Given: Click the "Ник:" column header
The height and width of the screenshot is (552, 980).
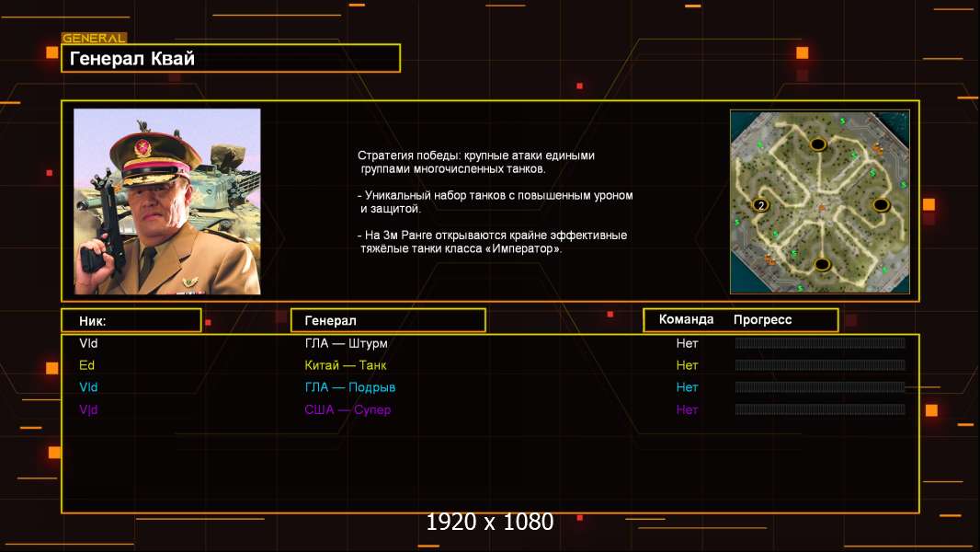Looking at the screenshot, I should tap(131, 320).
